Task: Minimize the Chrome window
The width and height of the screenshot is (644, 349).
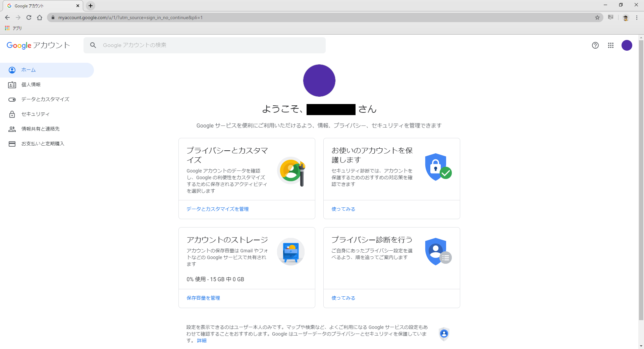Action: point(605,5)
